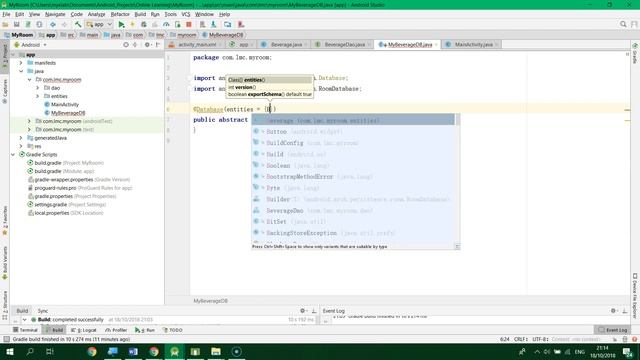Open the File menu
This screenshot has width=640, height=360.
point(6,14)
